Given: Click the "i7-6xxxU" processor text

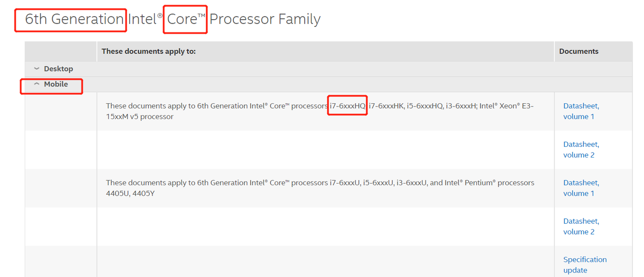Looking at the screenshot, I should (x=345, y=183).
